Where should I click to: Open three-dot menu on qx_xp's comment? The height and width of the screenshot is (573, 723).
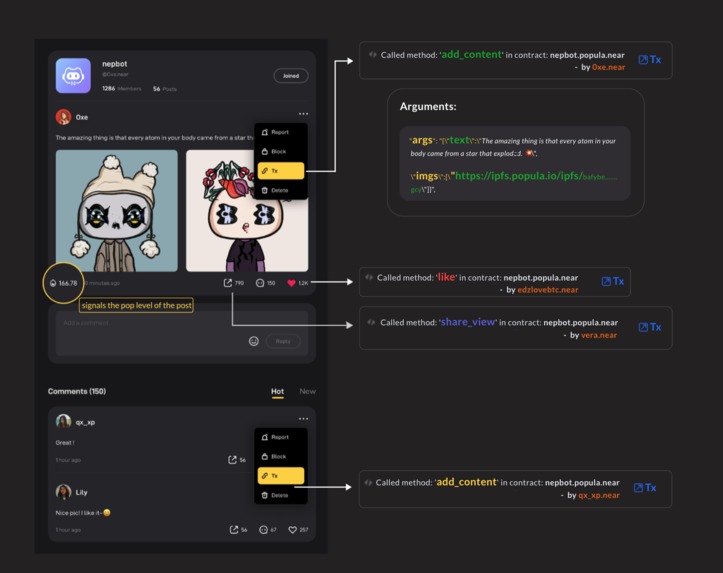click(x=303, y=419)
